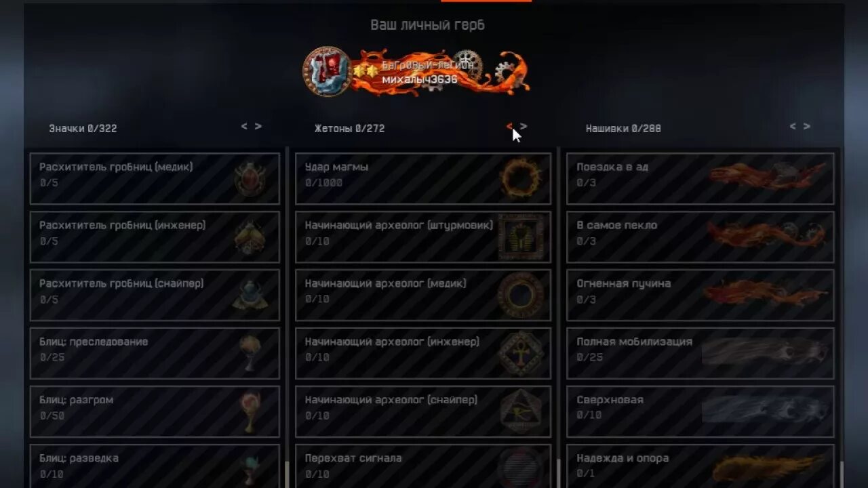Show next page of Жетоны
This screenshot has height=488, width=868.
click(x=524, y=127)
